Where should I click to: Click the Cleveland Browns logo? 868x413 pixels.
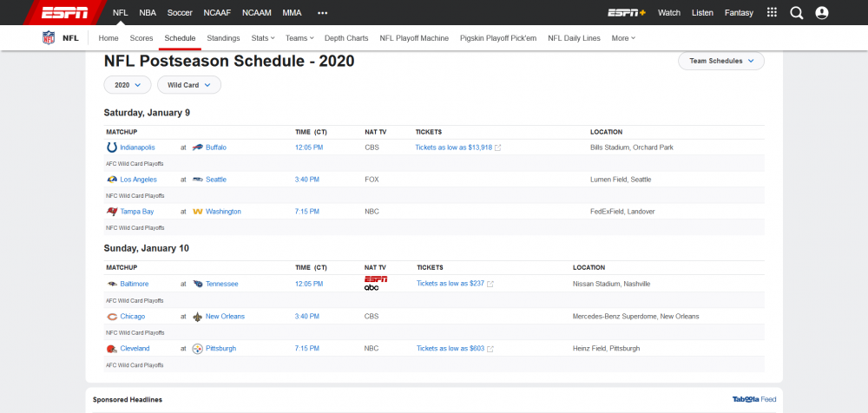pos(112,348)
